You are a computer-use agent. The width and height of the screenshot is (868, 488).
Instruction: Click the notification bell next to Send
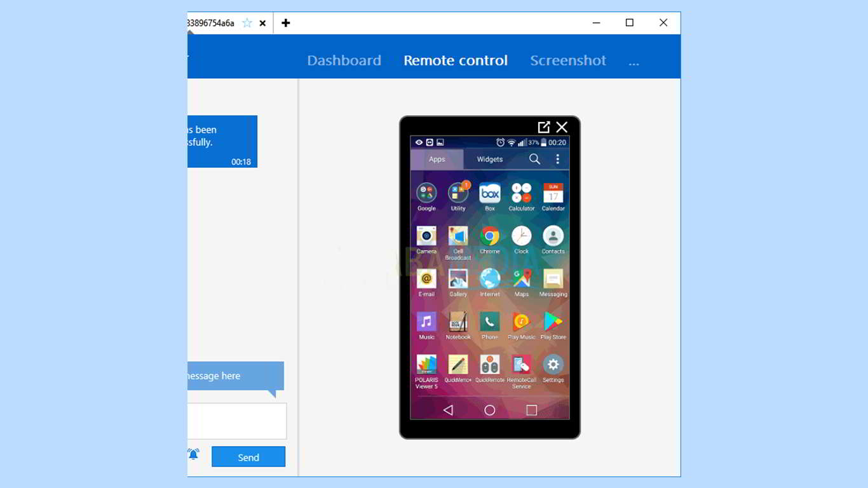(x=193, y=454)
